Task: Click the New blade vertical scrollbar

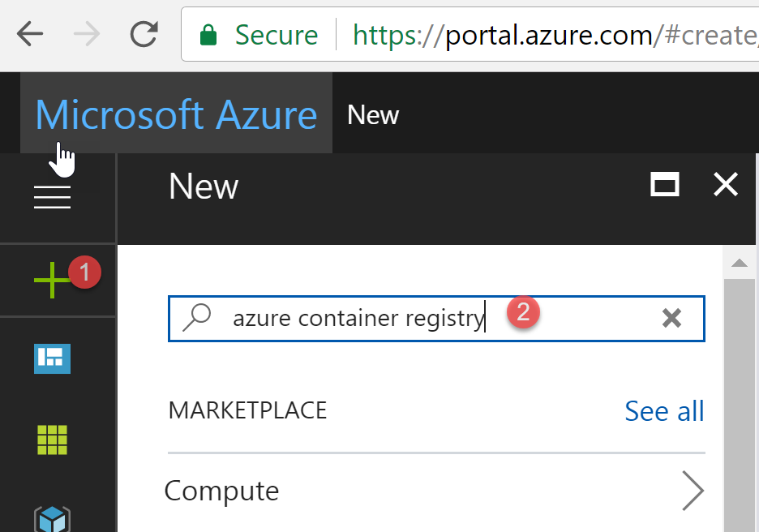Action: point(740,405)
